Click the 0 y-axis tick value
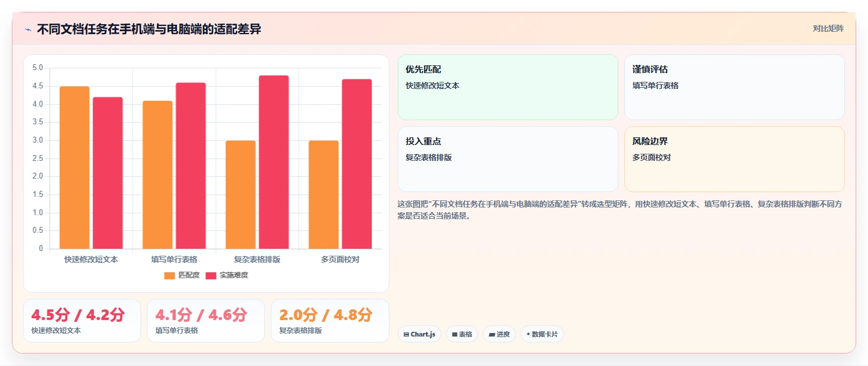The height and width of the screenshot is (366, 868). [41, 248]
